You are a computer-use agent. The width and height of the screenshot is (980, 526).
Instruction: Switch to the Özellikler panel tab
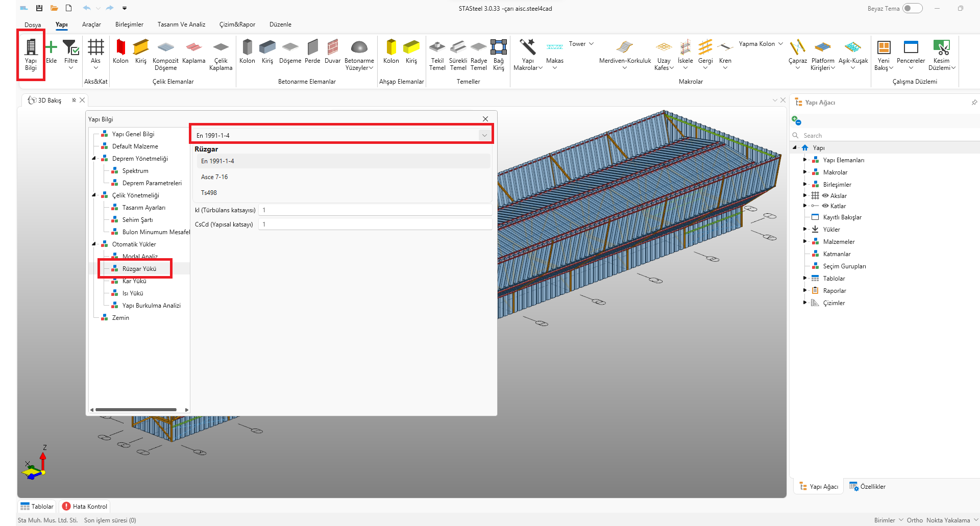pyautogui.click(x=868, y=487)
